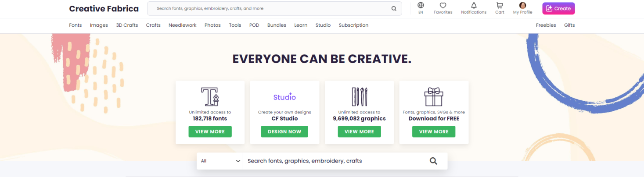644x177 pixels.
Task: Click the '182,718 fonts' text
Action: click(x=210, y=118)
